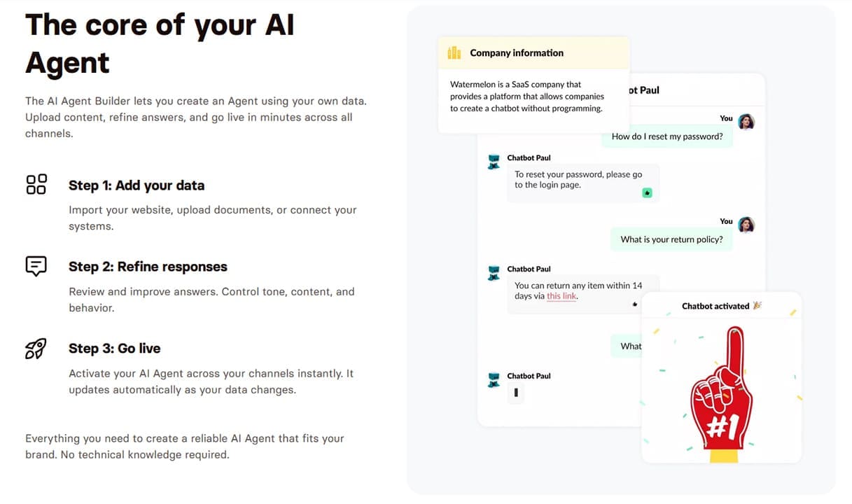Click Chatbot Paul's avatar on the typing indicator

point(494,379)
